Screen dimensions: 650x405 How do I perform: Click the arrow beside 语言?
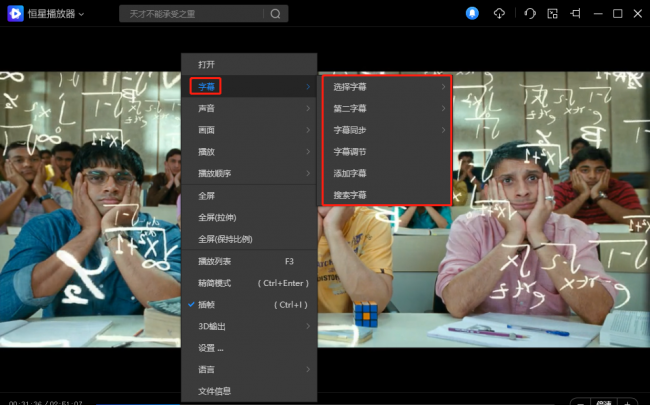(x=308, y=369)
